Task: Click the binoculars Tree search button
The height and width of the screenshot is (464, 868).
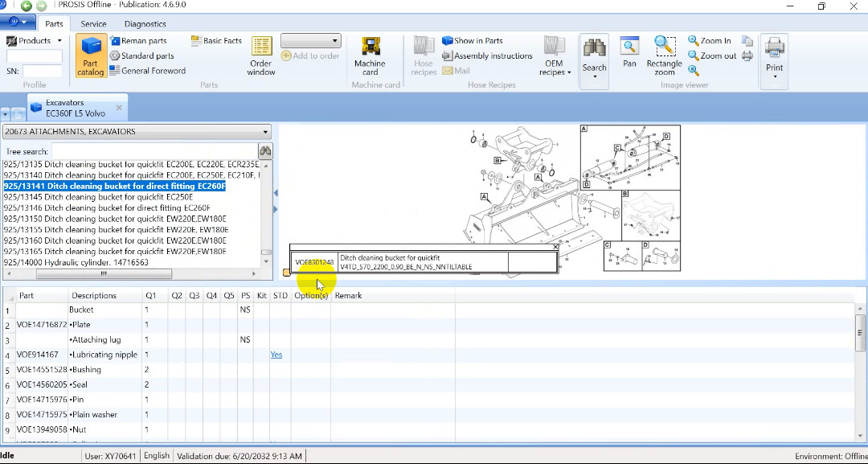Action: 265,151
